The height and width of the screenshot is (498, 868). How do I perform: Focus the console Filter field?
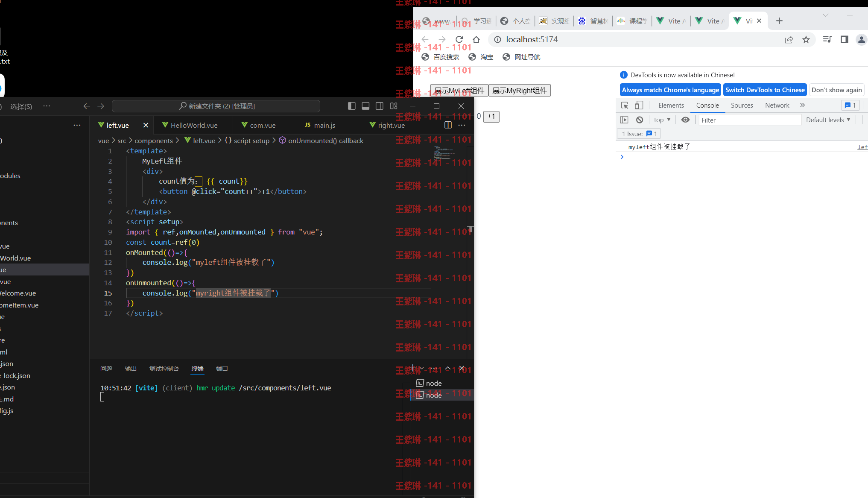pyautogui.click(x=750, y=120)
